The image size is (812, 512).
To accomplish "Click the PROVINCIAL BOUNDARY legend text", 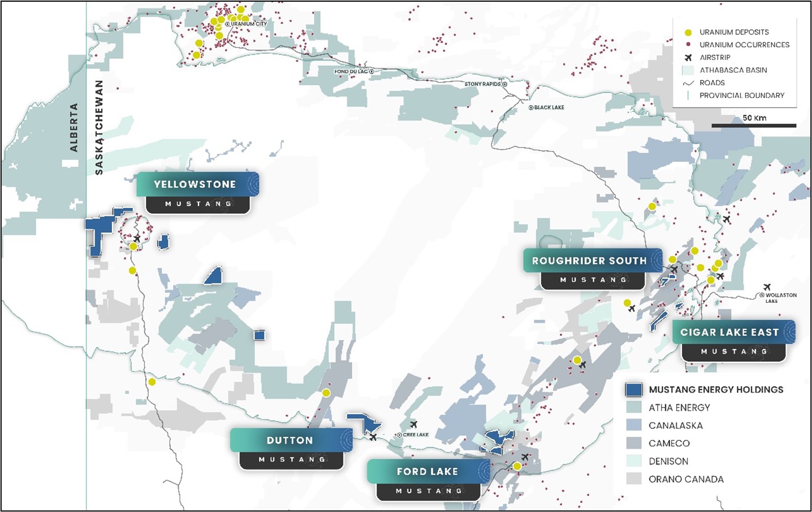I will click(742, 96).
